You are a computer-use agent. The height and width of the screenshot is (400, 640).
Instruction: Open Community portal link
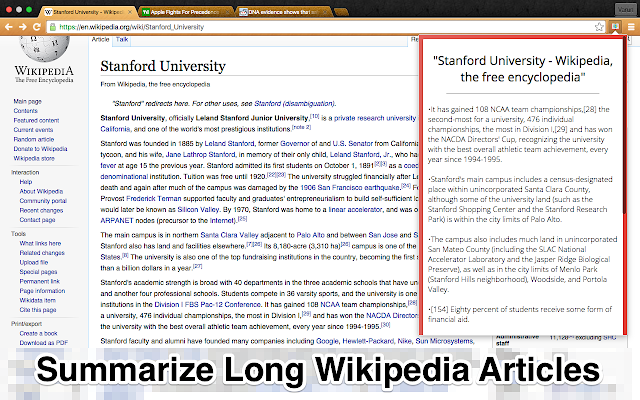[43, 201]
